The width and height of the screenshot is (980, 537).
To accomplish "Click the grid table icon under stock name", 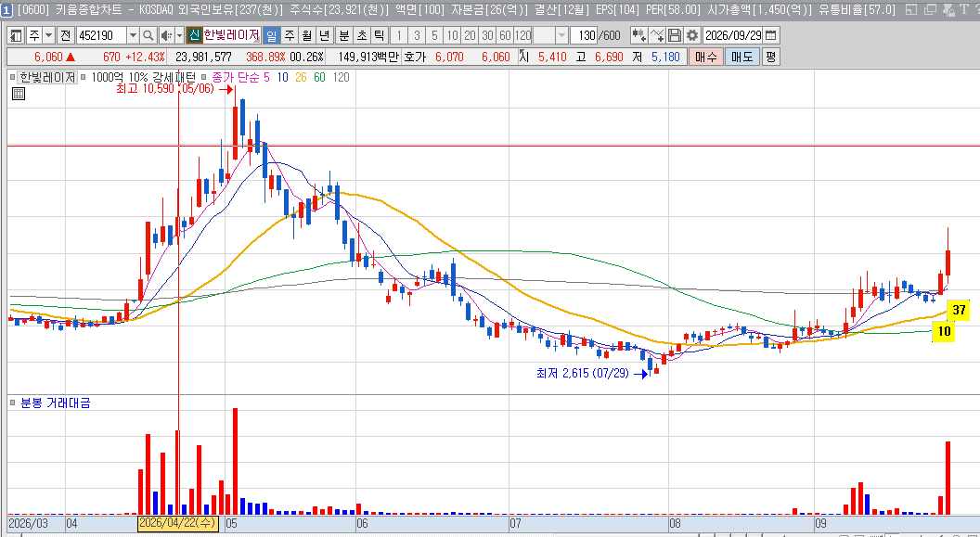I will point(19,94).
